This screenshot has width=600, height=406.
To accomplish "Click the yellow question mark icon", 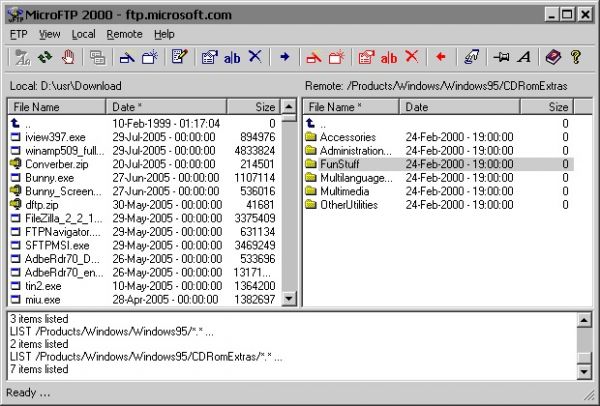I will coord(576,57).
